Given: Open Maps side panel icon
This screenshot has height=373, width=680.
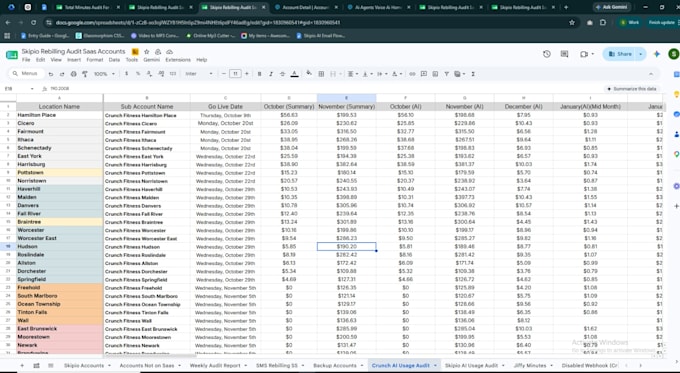Looking at the screenshot, I should pyautogui.click(x=676, y=154).
